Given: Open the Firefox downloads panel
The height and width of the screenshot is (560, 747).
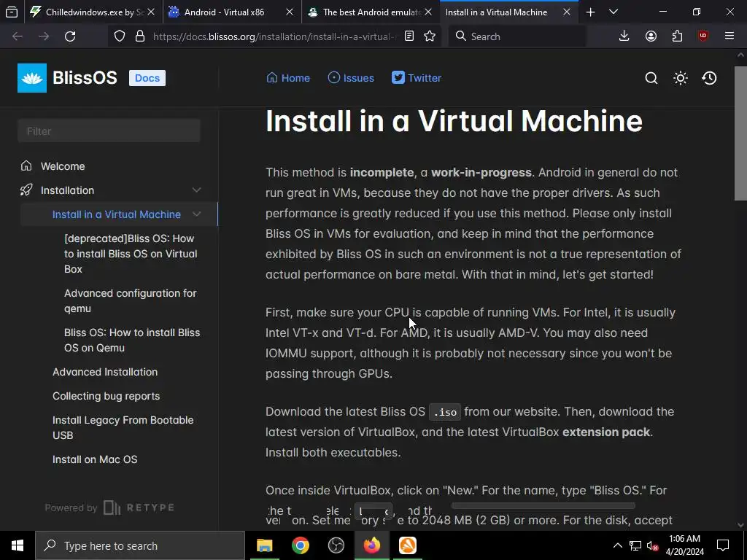Looking at the screenshot, I should [x=624, y=36].
